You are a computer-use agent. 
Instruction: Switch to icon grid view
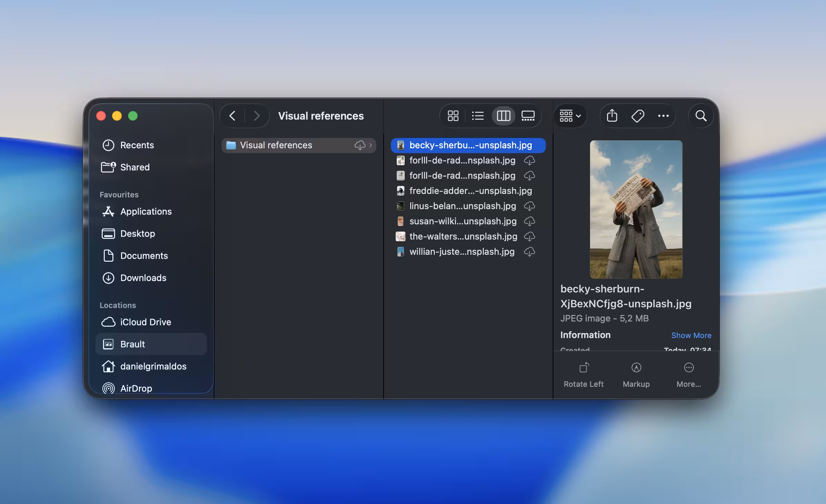point(453,116)
